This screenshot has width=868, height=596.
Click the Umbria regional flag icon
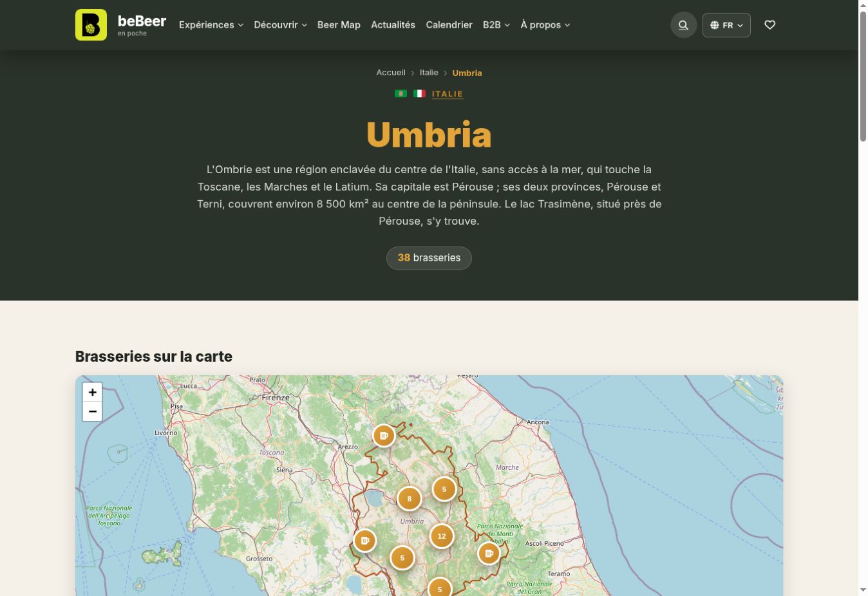pyautogui.click(x=401, y=93)
